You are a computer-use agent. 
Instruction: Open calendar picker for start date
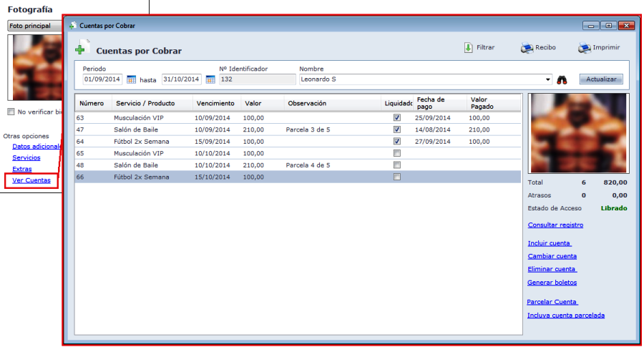pyautogui.click(x=132, y=79)
